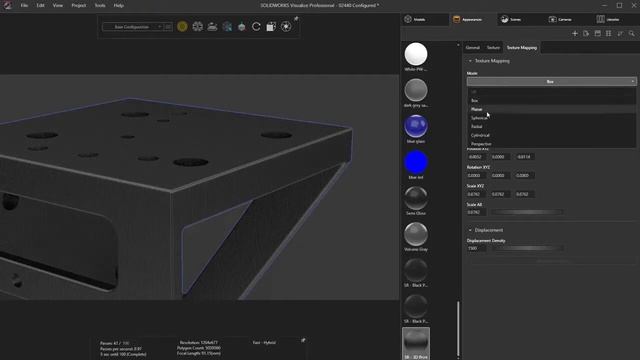Viewport: 640px width, 360px height.
Task: Select the Texture Mapping sub-tab
Action: point(522,48)
